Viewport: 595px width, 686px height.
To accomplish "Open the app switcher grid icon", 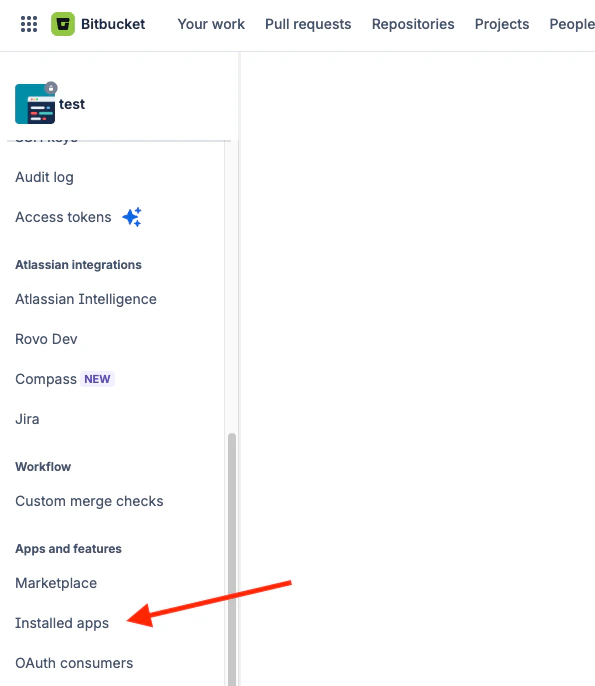I will tap(29, 24).
